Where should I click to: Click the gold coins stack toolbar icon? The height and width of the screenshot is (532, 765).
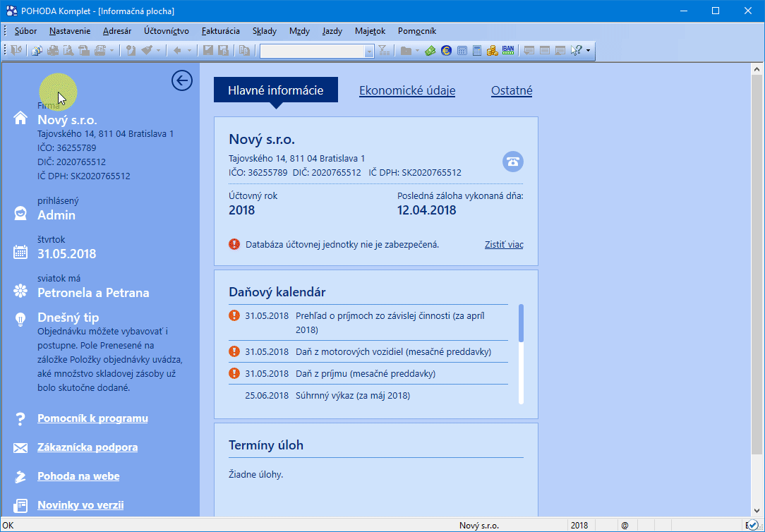(492, 50)
